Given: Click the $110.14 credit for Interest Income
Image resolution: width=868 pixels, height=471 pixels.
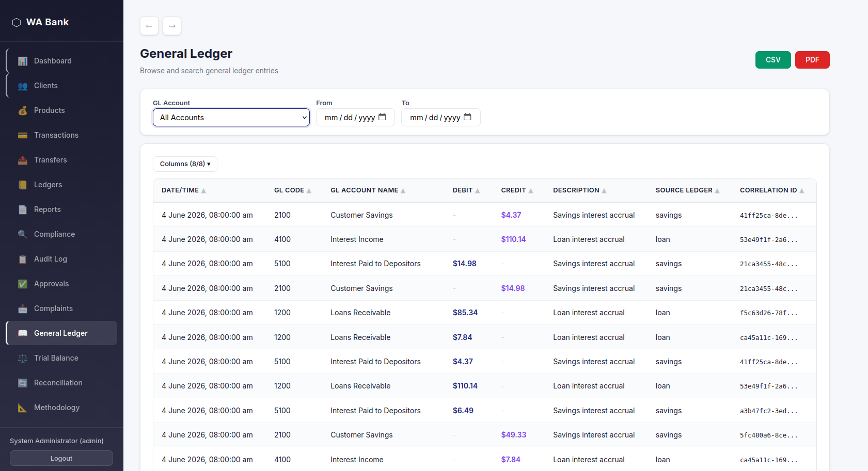Looking at the screenshot, I should (x=513, y=239).
